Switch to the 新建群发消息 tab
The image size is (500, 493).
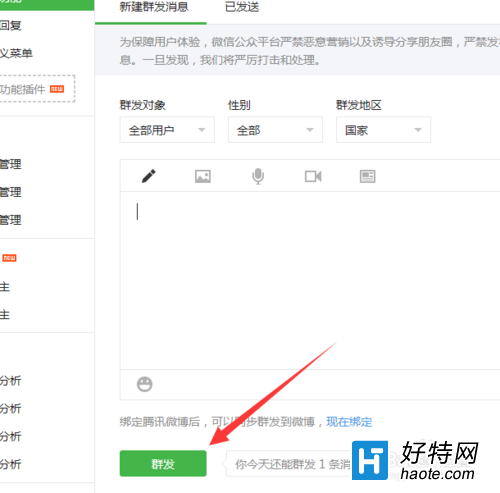[154, 7]
